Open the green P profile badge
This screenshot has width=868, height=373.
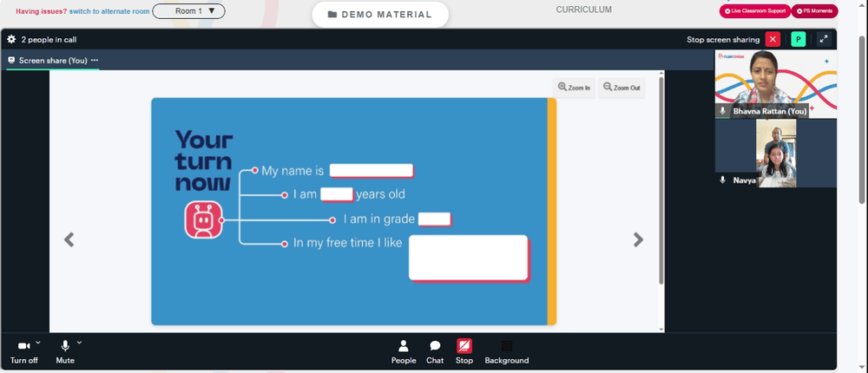tap(799, 39)
